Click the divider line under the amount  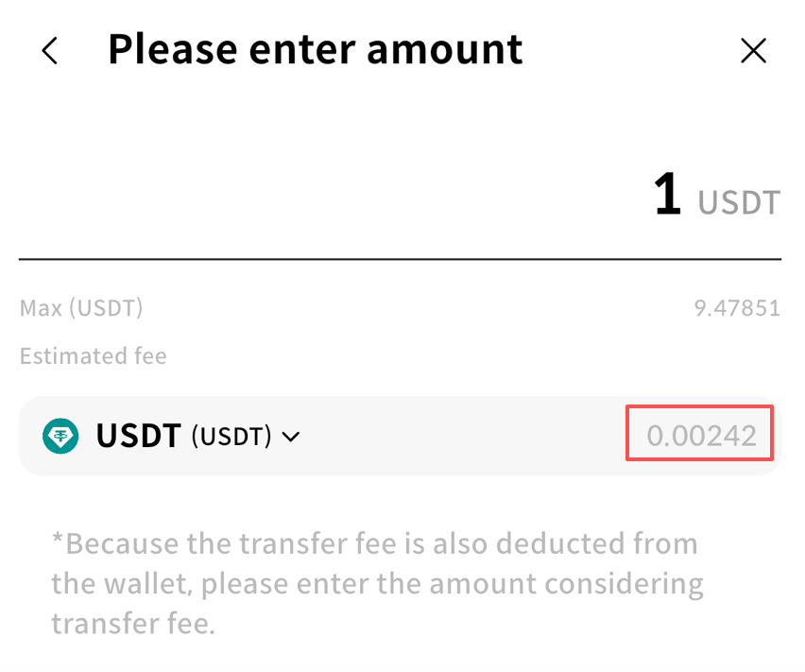[400, 259]
